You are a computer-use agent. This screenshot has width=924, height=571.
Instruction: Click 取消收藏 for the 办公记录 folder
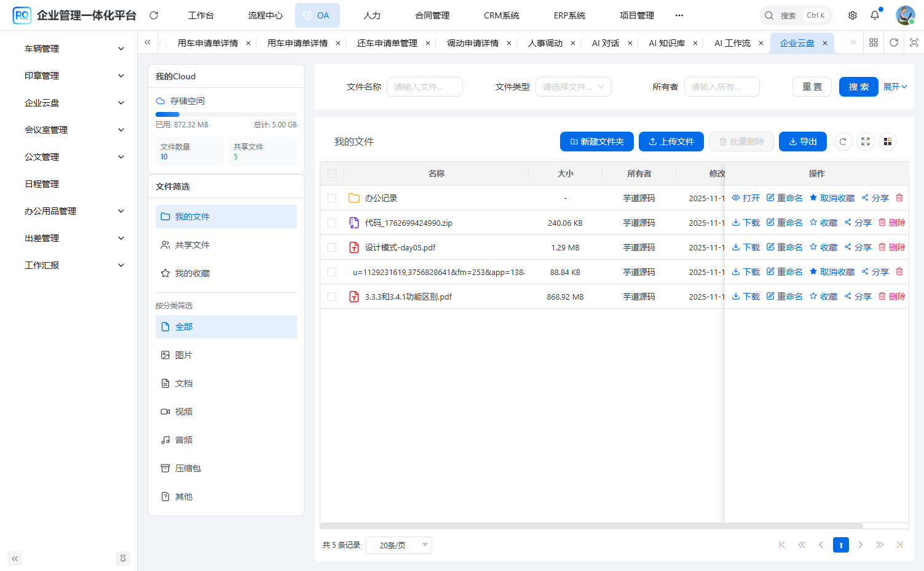[832, 198]
